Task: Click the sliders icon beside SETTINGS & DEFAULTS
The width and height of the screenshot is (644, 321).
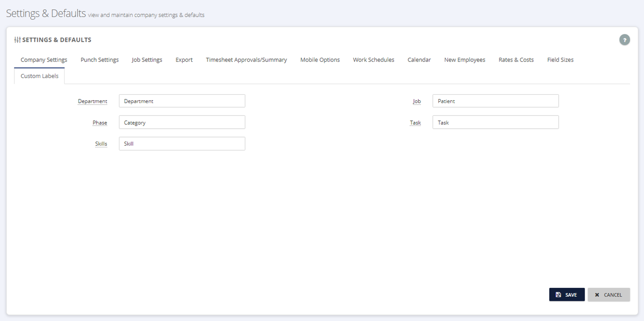Action: [x=17, y=39]
